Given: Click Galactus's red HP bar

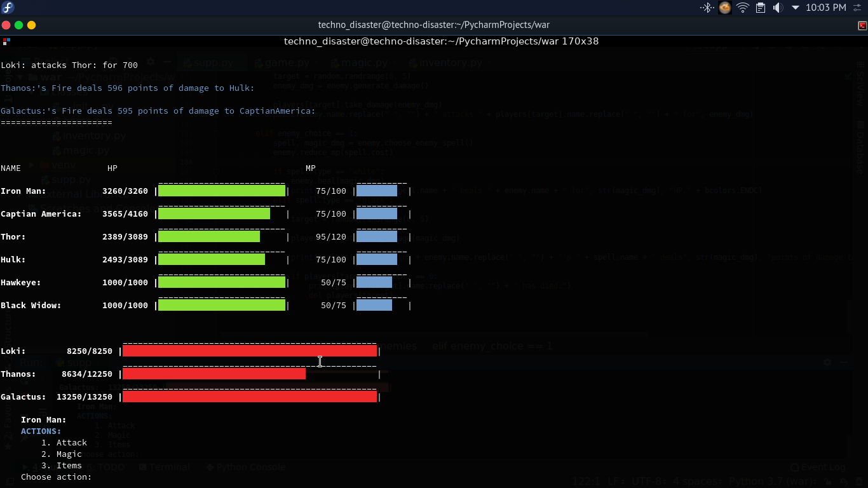Looking at the screenshot, I should (x=250, y=396).
